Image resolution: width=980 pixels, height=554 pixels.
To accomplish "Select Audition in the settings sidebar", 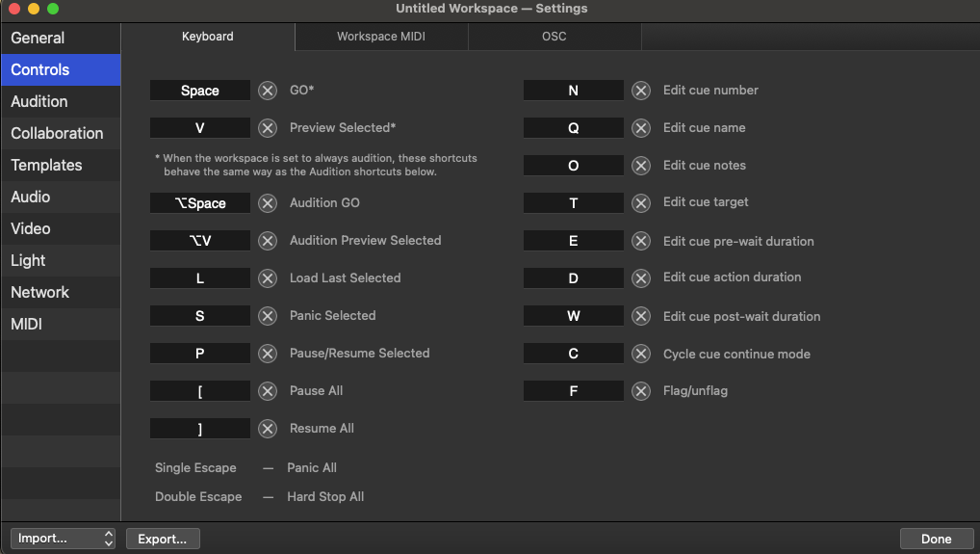I will pos(39,101).
